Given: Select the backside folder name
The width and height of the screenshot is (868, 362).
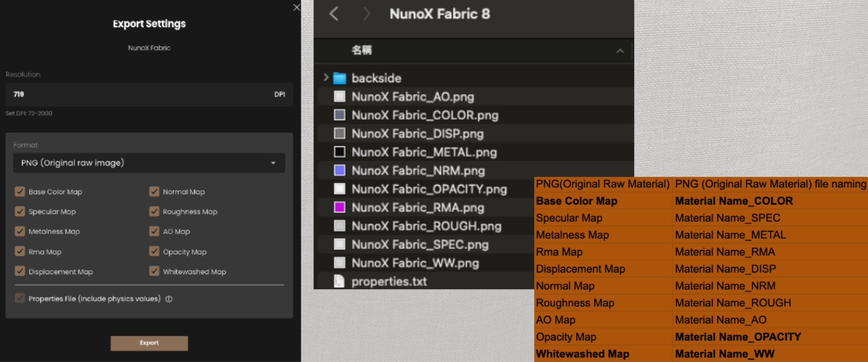Looking at the screenshot, I should (376, 78).
